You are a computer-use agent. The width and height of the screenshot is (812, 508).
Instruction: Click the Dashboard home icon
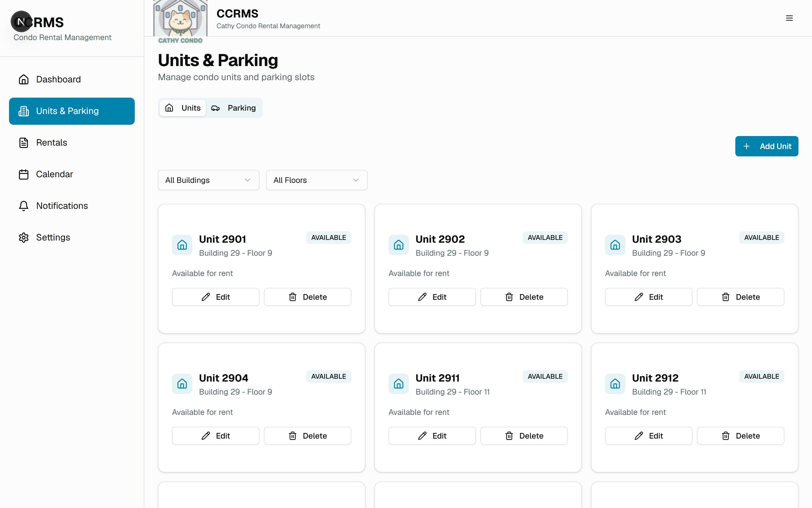[23, 79]
